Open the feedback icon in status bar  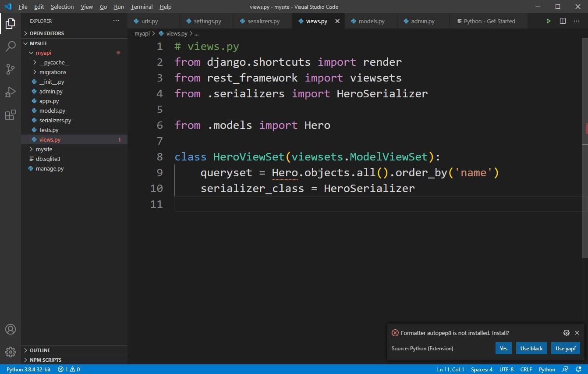[x=566, y=369]
